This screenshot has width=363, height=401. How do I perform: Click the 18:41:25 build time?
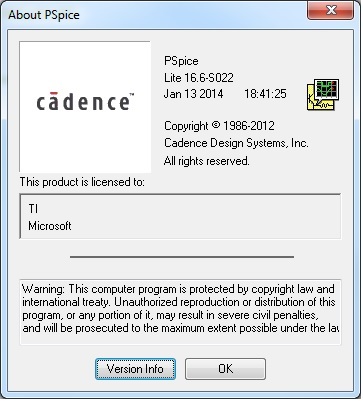click(265, 94)
